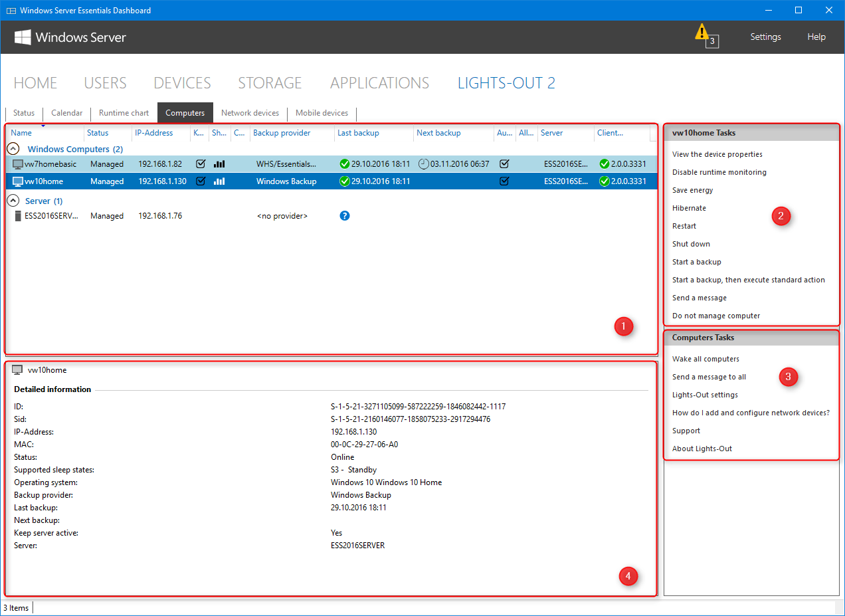845x616 pixels.
Task: Choose Disable runtime monitoring
Action: (x=719, y=172)
